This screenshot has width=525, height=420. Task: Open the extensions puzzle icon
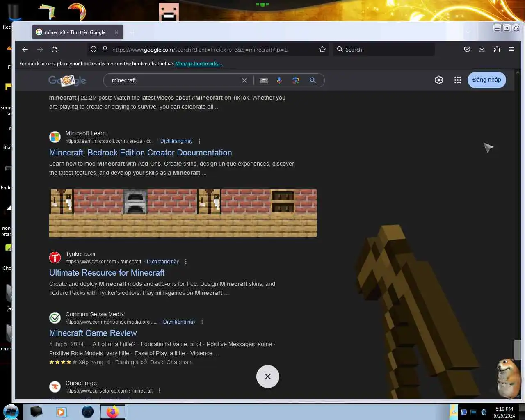click(x=497, y=50)
